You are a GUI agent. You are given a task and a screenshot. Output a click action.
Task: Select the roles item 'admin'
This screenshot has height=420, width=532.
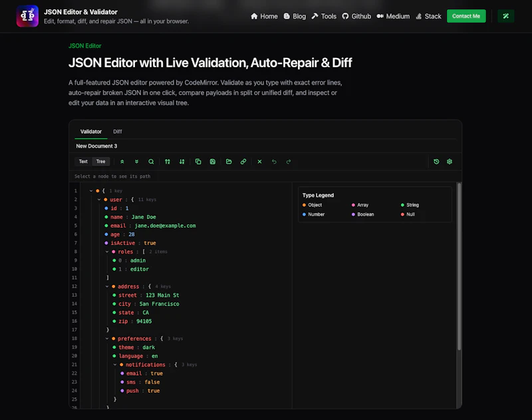pyautogui.click(x=129, y=260)
